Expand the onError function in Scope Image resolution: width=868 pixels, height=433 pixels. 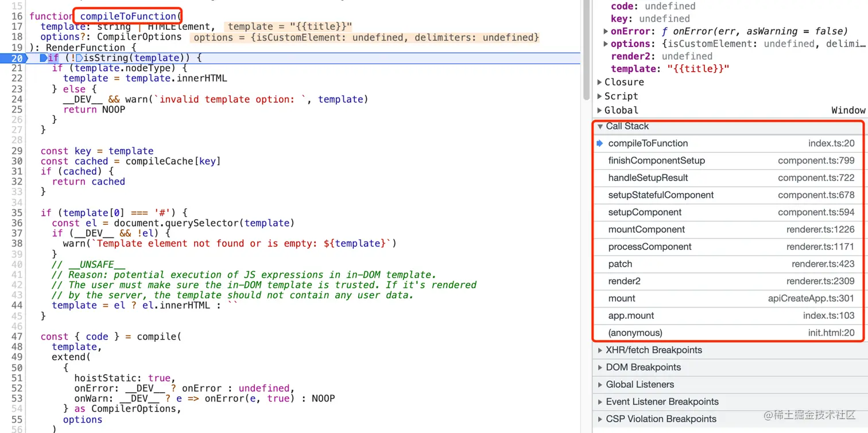pos(606,31)
